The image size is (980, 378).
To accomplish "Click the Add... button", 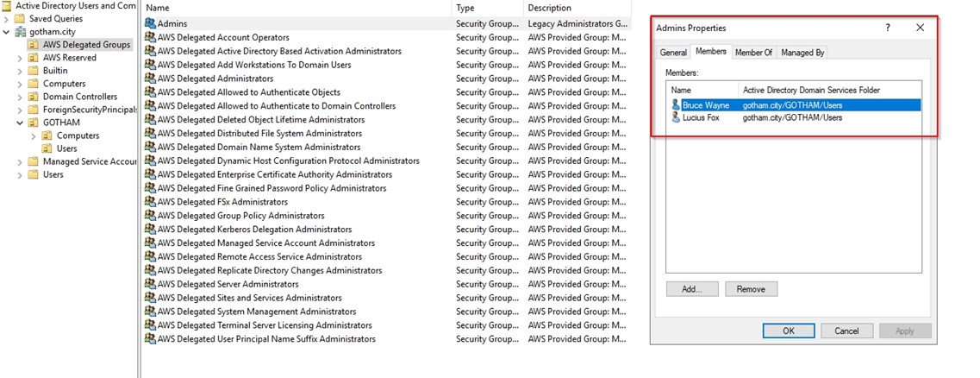I will 692,289.
